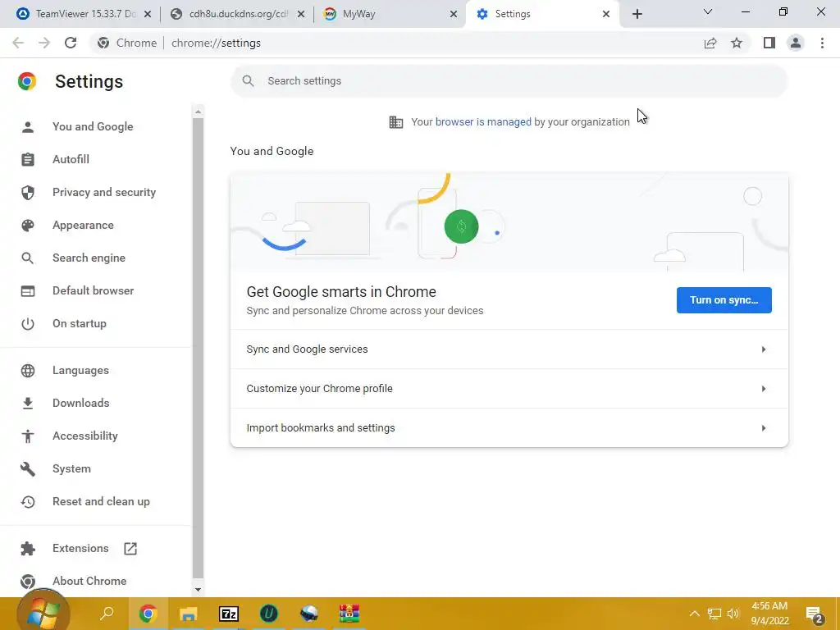Open the notification center icon
840x630 pixels.
pos(815,614)
